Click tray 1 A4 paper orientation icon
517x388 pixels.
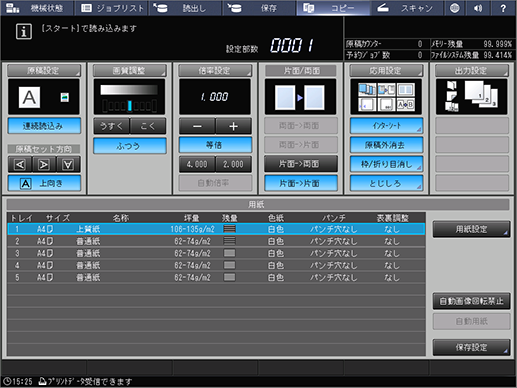[50, 229]
